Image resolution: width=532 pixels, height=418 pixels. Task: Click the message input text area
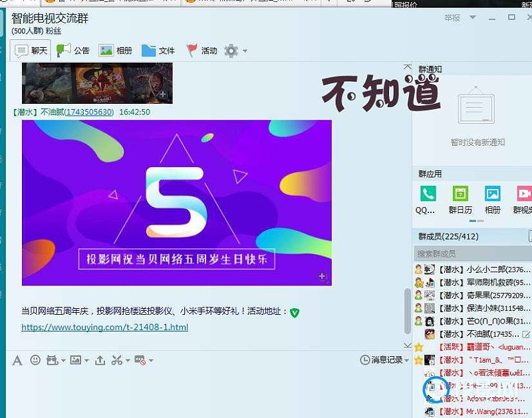point(209,392)
